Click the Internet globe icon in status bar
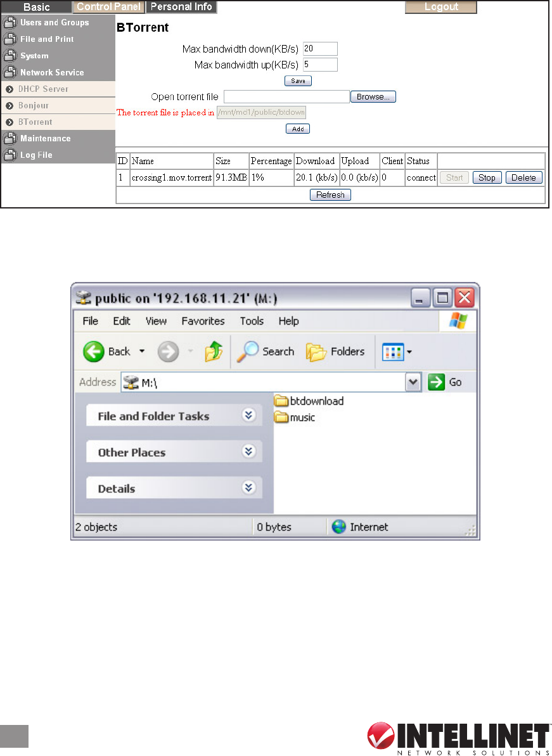The image size is (552, 756). point(339,527)
